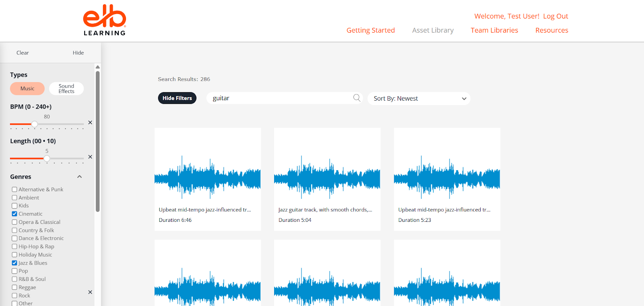The width and height of the screenshot is (644, 306).
Task: Enable the Country & Folk genre checkbox
Action: (14, 230)
